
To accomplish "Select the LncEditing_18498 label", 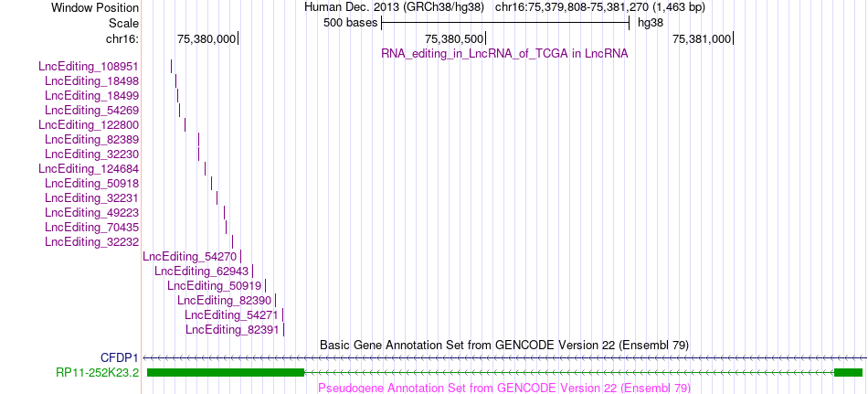I will click(x=92, y=81).
